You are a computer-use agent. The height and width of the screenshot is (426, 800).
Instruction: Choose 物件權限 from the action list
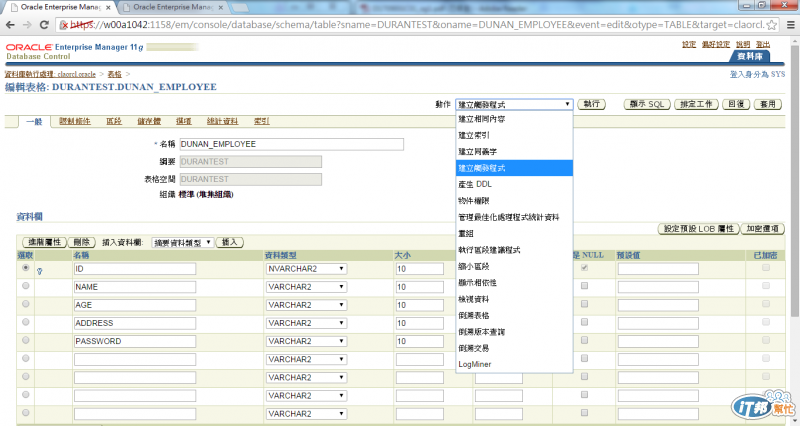(514, 201)
